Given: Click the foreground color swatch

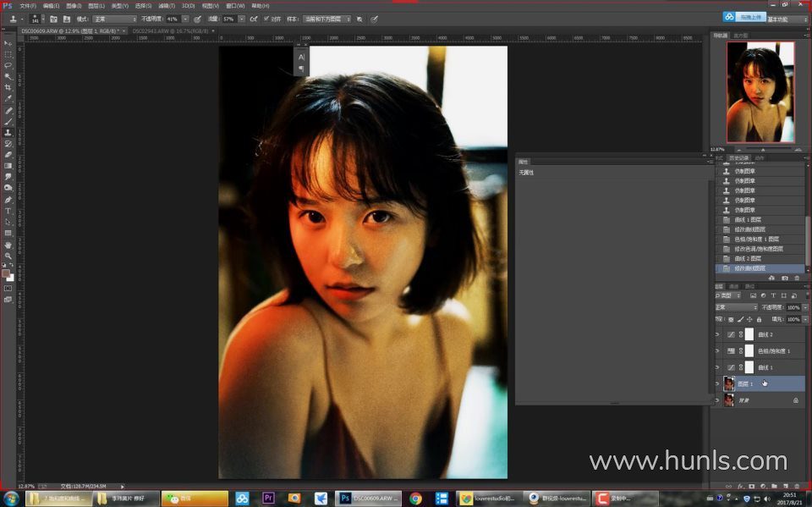Looking at the screenshot, I should click(6, 273).
